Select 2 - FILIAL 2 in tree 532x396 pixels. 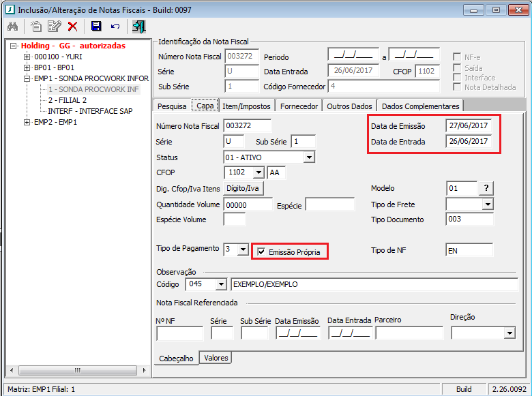pyautogui.click(x=67, y=100)
